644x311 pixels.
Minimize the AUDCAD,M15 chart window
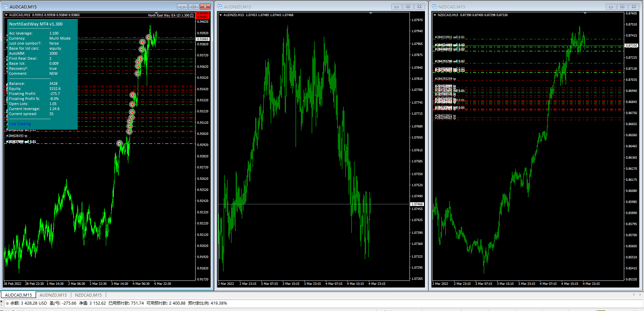(x=182, y=7)
